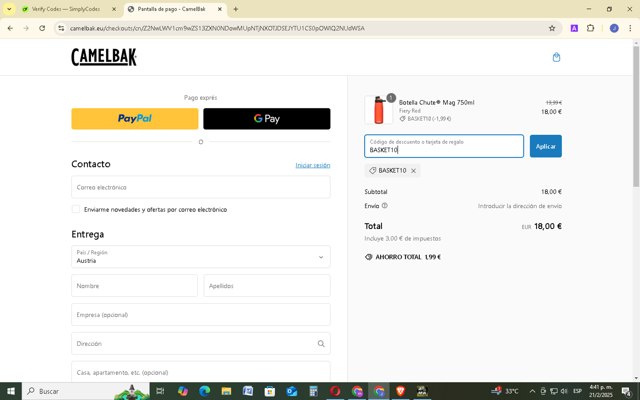Image resolution: width=640 pixels, height=400 pixels.
Task: Click the browser address bar URL
Action: click(217, 28)
